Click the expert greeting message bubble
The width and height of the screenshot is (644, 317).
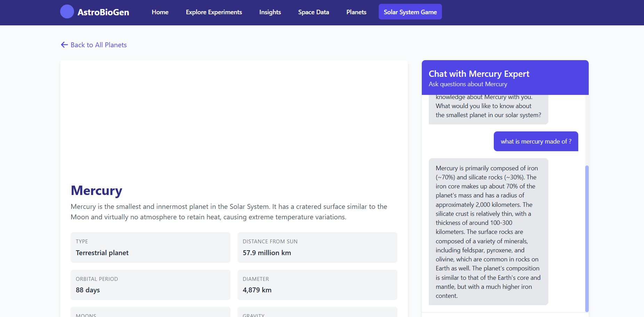[x=489, y=109]
